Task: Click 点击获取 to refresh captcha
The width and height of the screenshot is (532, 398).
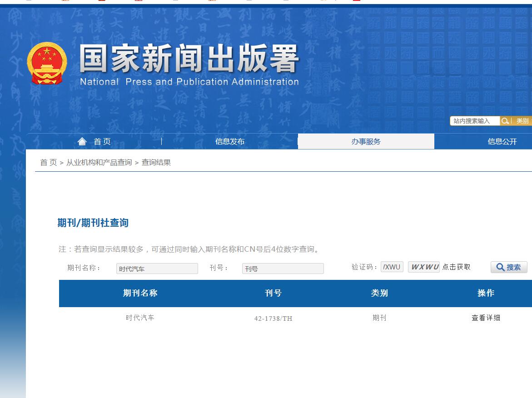Action: 456,267
